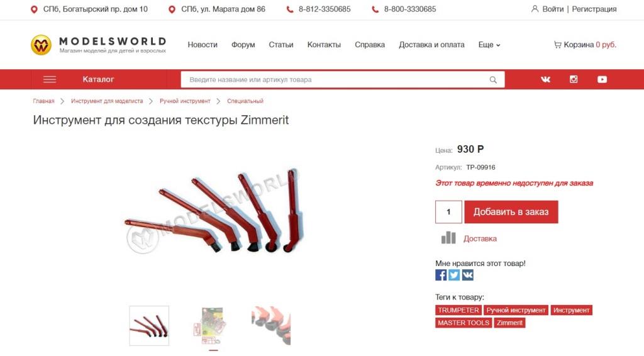Open the Instagram icon in red bar
This screenshot has height=356, width=644.
[x=574, y=79]
